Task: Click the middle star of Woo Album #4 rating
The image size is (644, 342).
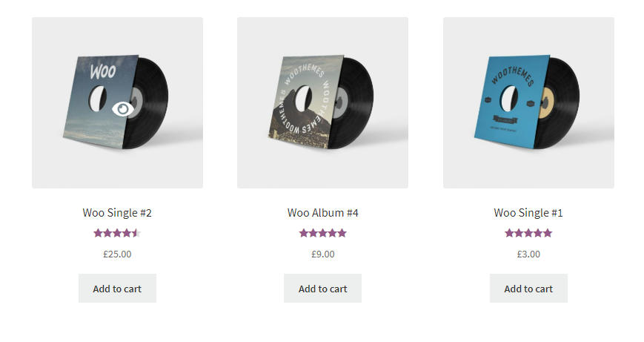Action: 323,233
